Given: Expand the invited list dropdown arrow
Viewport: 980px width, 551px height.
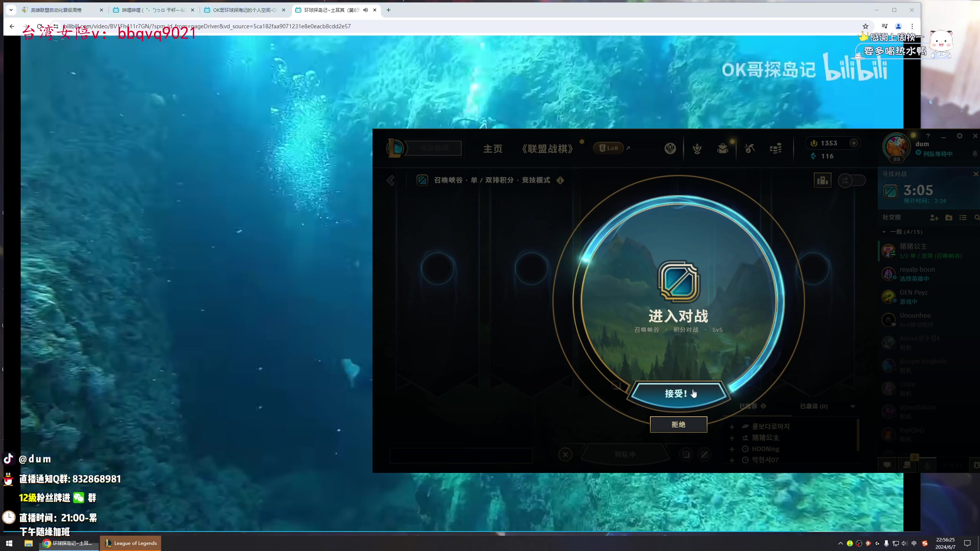Looking at the screenshot, I should (853, 407).
